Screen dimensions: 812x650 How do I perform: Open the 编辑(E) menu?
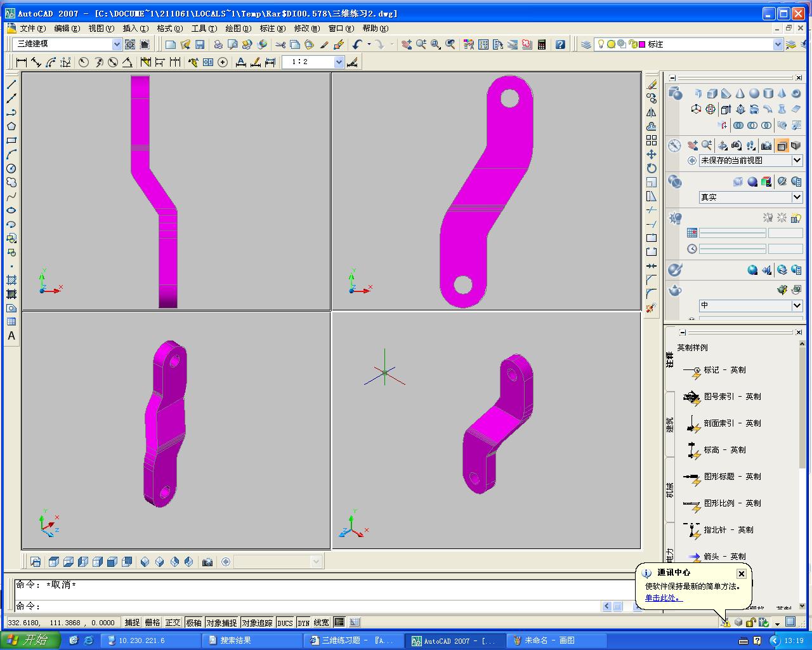click(x=67, y=29)
